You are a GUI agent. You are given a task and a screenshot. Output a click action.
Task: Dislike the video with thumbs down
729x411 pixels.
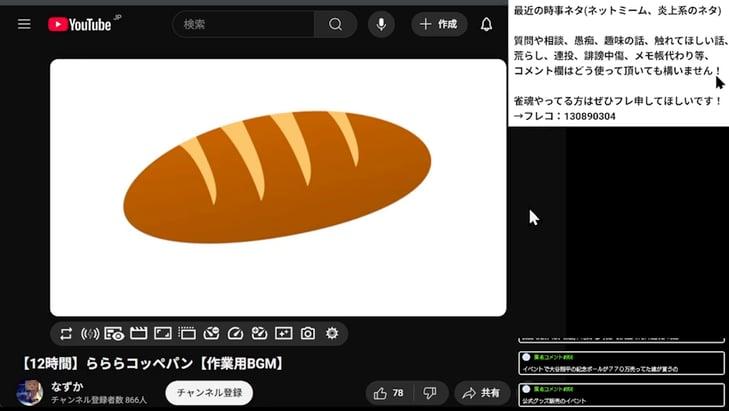pyautogui.click(x=430, y=393)
